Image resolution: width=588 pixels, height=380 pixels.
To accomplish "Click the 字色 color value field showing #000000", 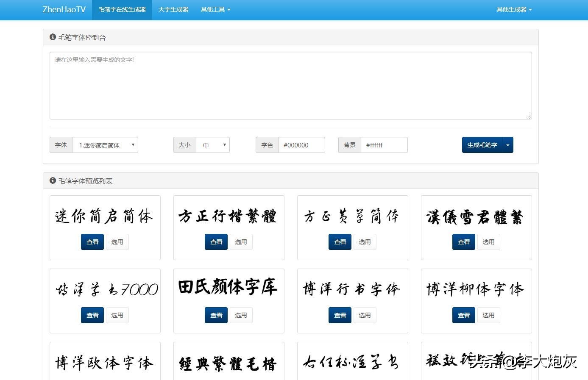I will coord(301,145).
